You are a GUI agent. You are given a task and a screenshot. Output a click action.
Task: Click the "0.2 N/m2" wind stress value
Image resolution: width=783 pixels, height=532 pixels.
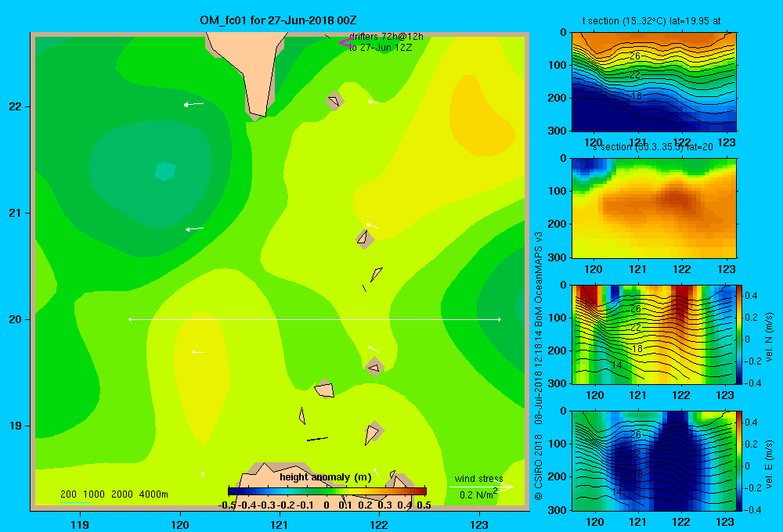pos(478,494)
